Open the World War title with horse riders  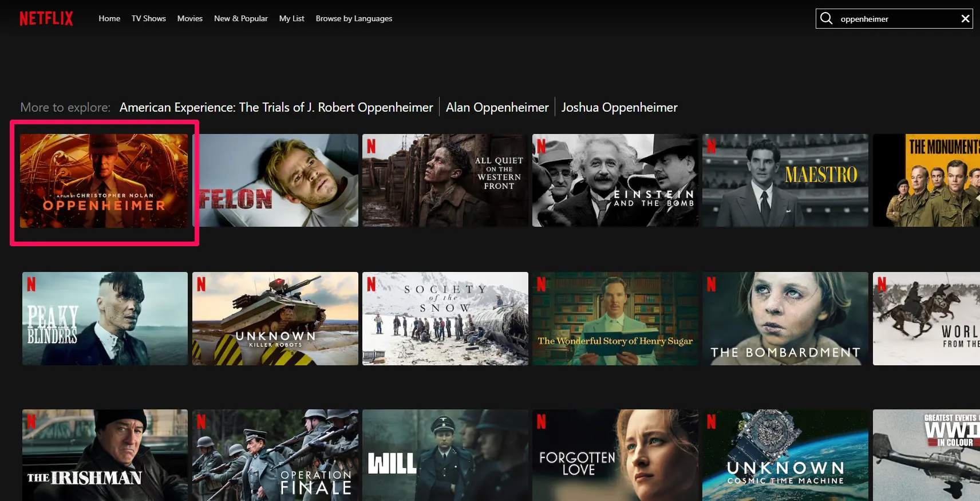[x=926, y=318]
